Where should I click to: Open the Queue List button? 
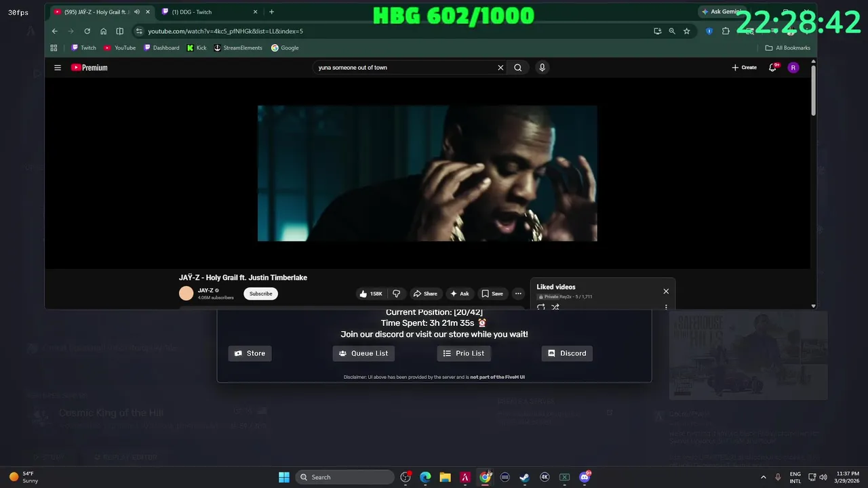click(363, 353)
